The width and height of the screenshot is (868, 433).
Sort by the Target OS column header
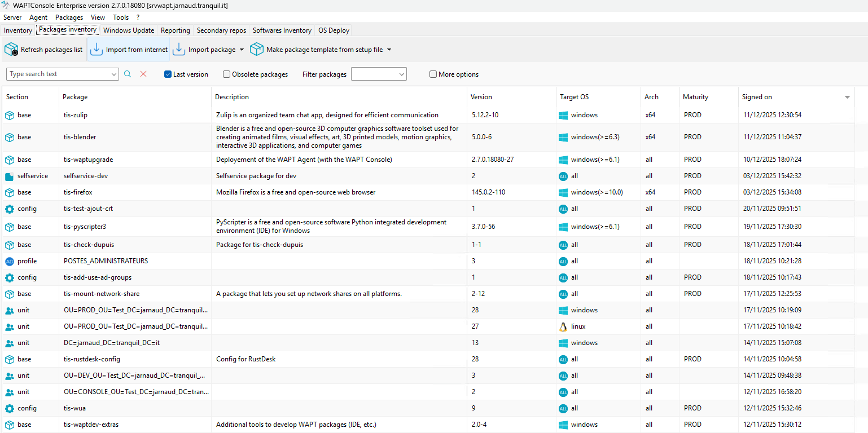[x=598, y=97]
